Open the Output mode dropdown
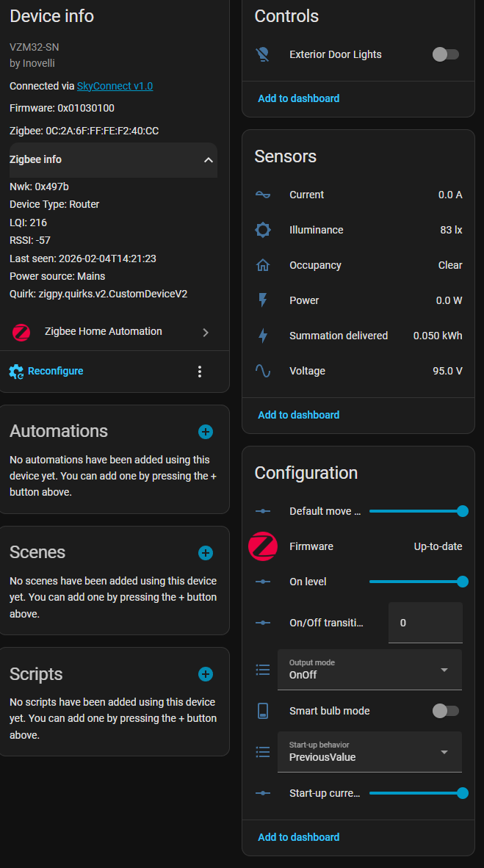Screen dimensions: 484x868 coord(369,669)
